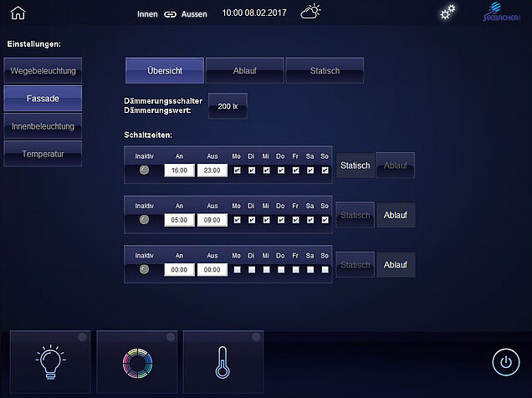The width and height of the screenshot is (532, 398).
Task: Switch to the Ablauf tab
Action: coord(244,71)
